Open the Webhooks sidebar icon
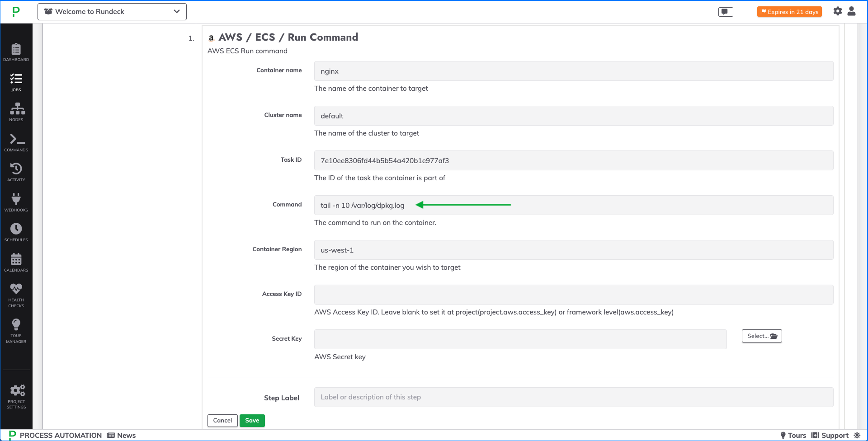868x441 pixels. coord(16,202)
